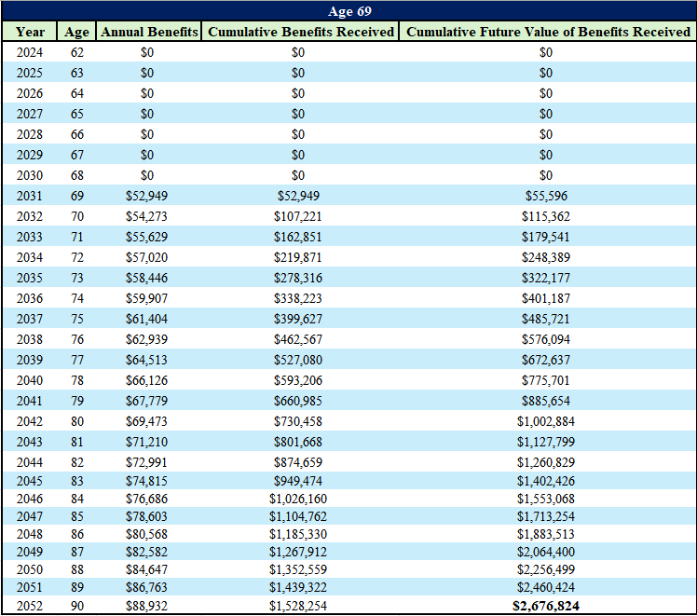Click cumulative value '$162,851'
Image resolution: width=697 pixels, height=616 pixels.
coord(298,237)
